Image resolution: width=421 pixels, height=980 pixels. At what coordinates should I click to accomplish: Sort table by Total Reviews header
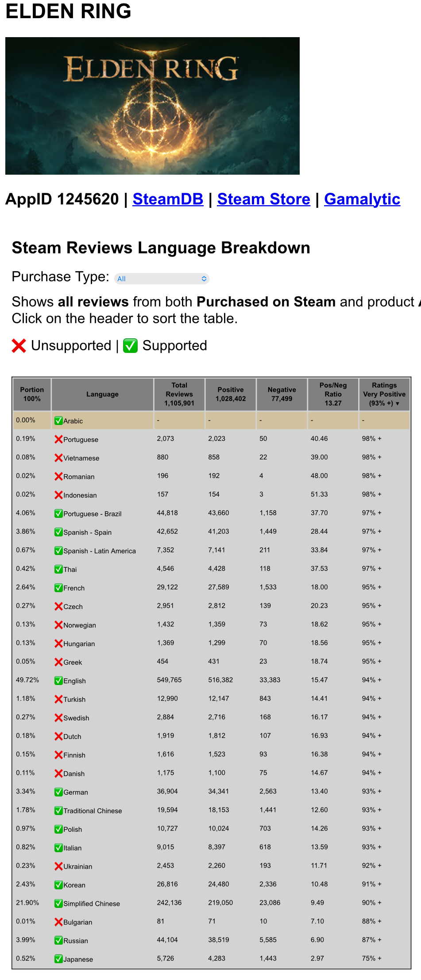[179, 394]
